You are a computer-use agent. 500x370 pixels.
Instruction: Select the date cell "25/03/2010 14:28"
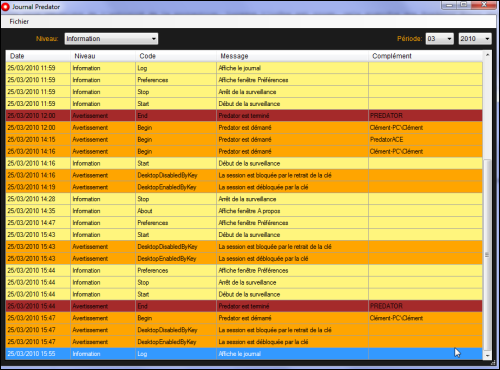coord(38,199)
